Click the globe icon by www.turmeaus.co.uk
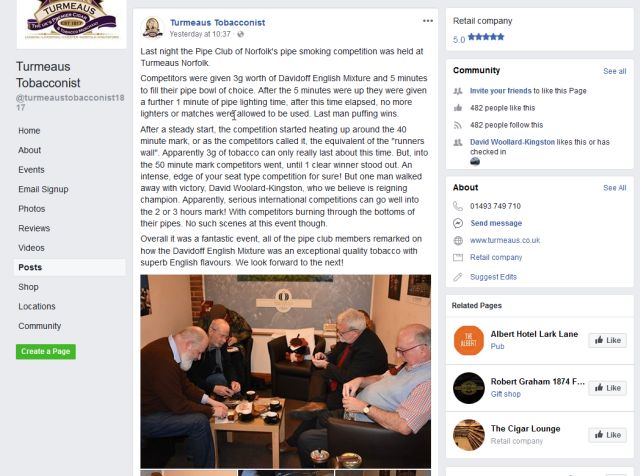 tap(458, 240)
